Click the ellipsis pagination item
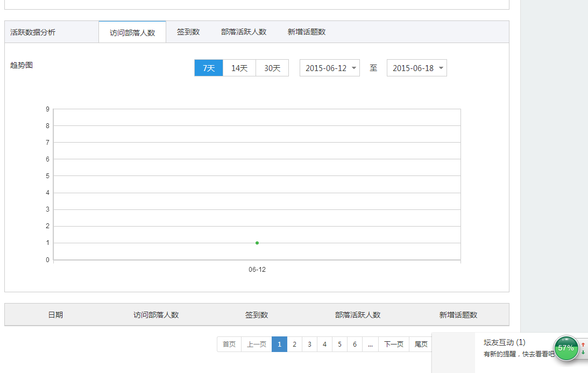 click(370, 344)
